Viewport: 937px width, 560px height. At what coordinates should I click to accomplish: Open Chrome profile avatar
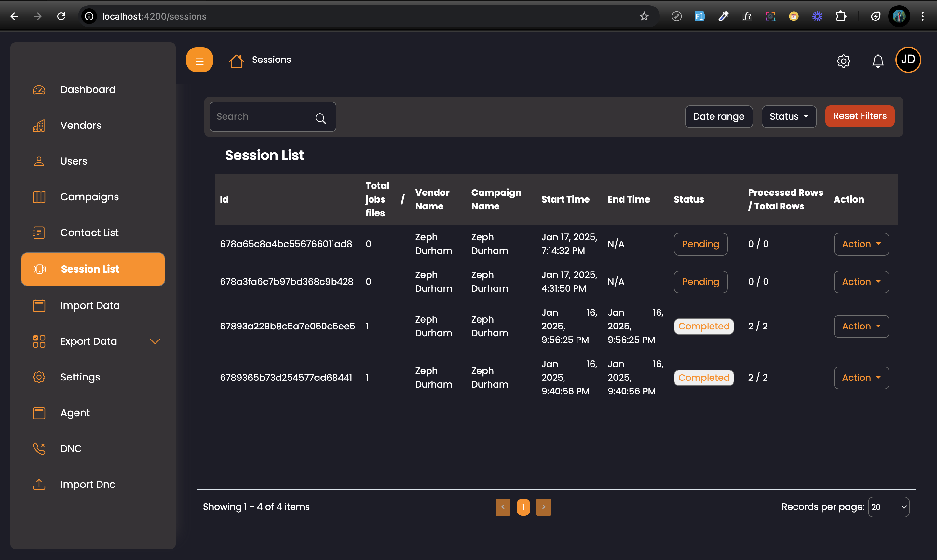coord(899,16)
